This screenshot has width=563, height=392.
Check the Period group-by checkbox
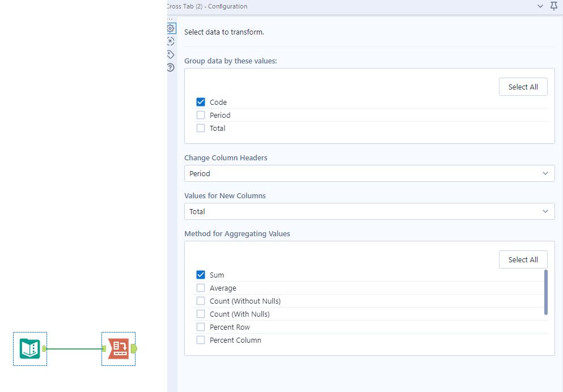201,116
